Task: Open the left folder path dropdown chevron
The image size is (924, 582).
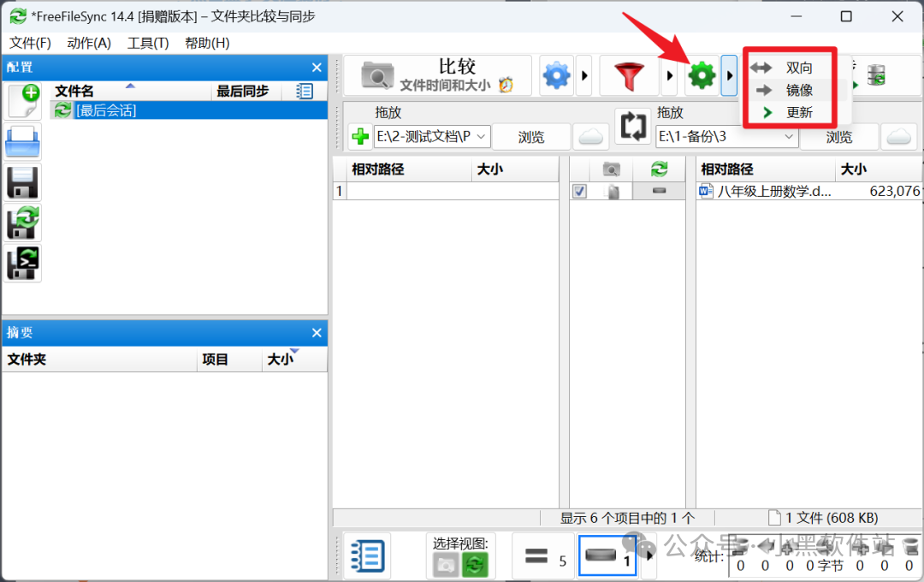Action: pyautogui.click(x=481, y=137)
